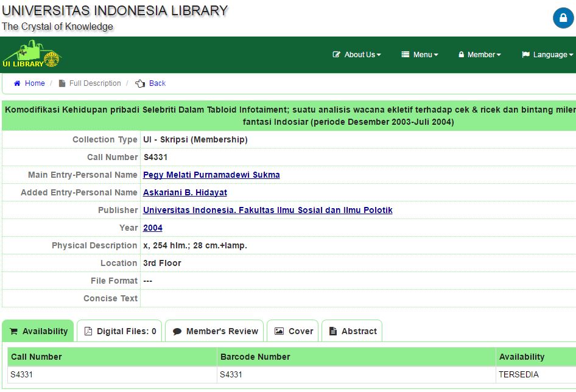Open the Menu dropdown in navbar
576x392 pixels.
420,55
